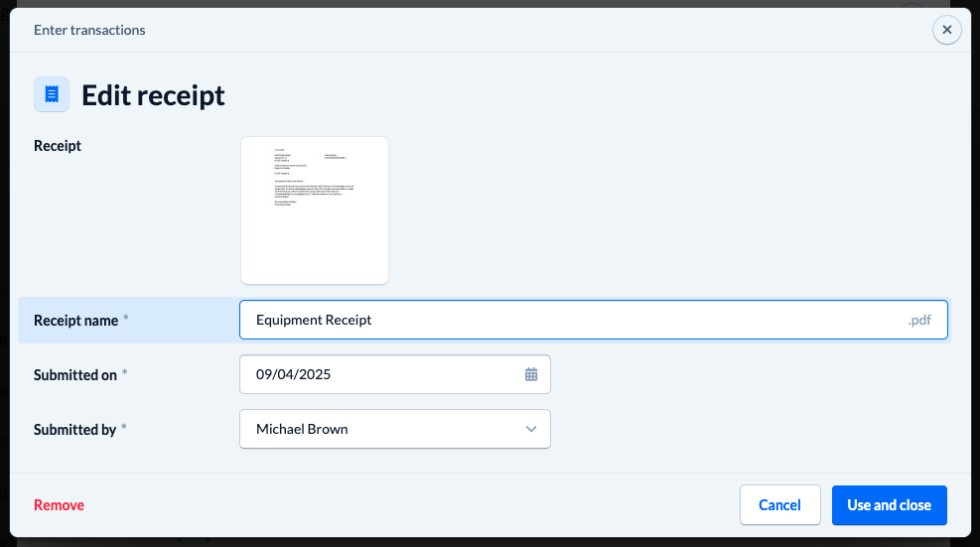This screenshot has width=980, height=547.
Task: Click the Receipt name label
Action: tap(75, 321)
